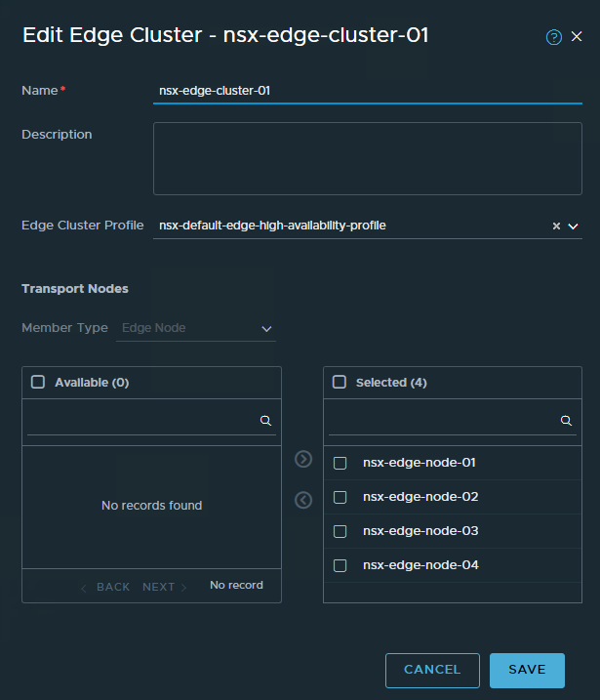Toggle the select-all Available checkbox

pos(38,382)
